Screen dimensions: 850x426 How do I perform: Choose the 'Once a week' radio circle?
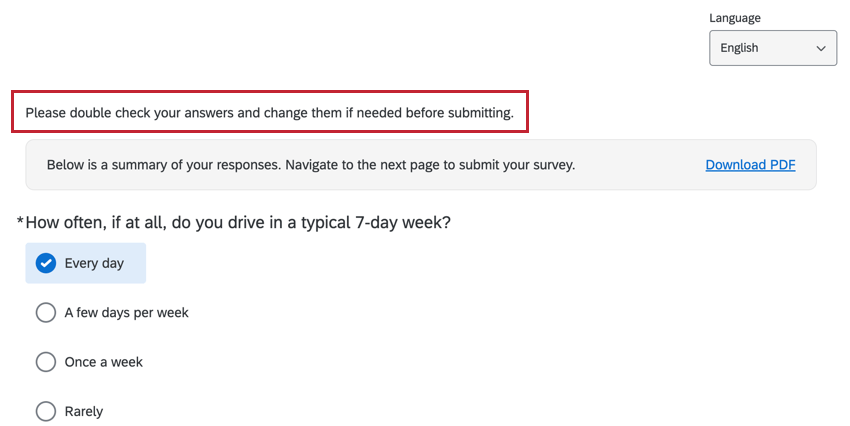(45, 362)
